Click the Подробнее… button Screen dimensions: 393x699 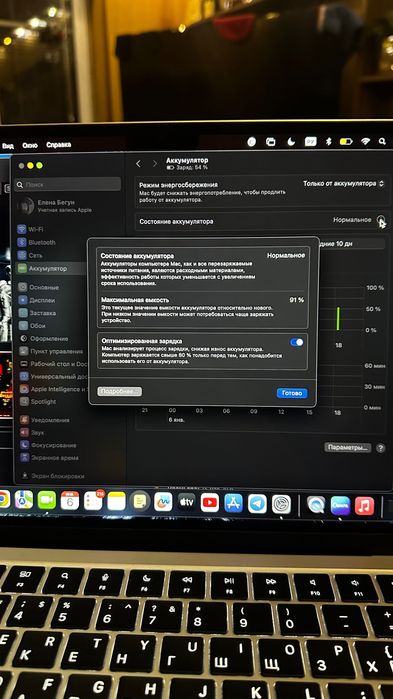pos(120,391)
